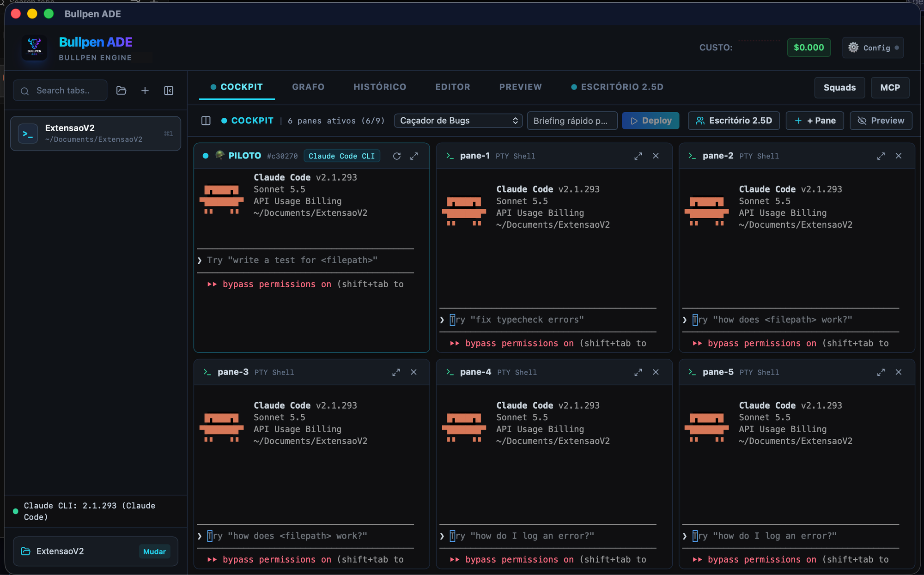
Task: Switch to the EDITOR tab
Action: pyautogui.click(x=453, y=87)
